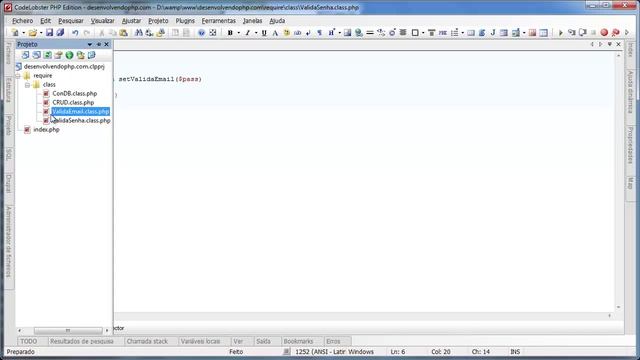640x360 pixels.
Task: Collapse the require folder tree node
Action: click(18, 76)
